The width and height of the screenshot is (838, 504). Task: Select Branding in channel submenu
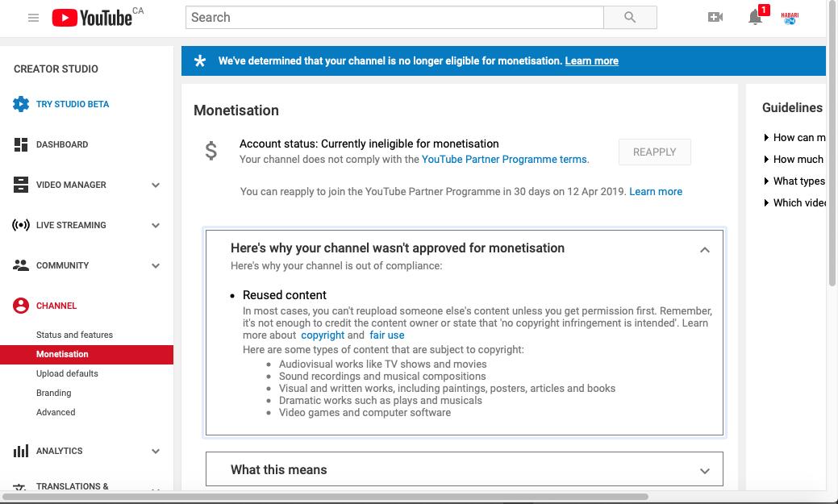pyautogui.click(x=53, y=393)
